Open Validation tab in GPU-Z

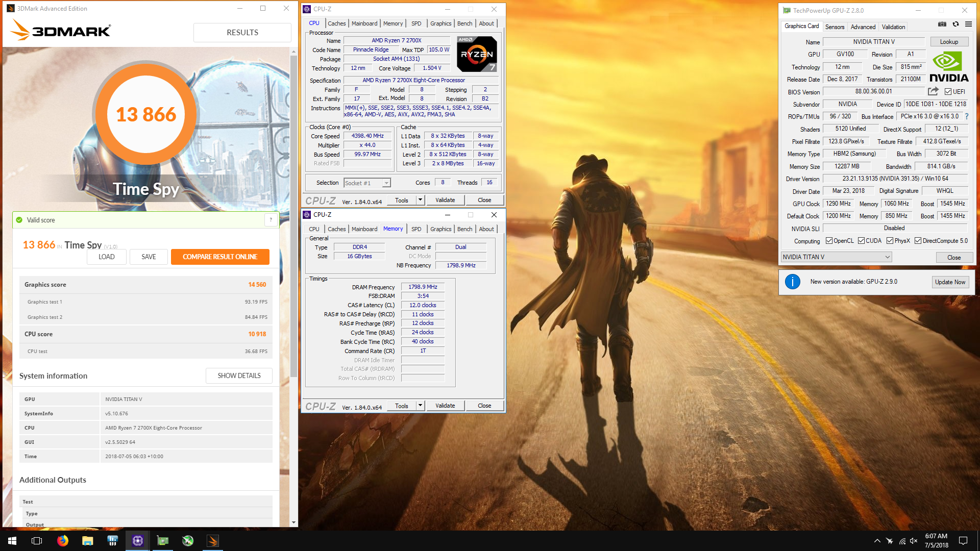tap(893, 27)
